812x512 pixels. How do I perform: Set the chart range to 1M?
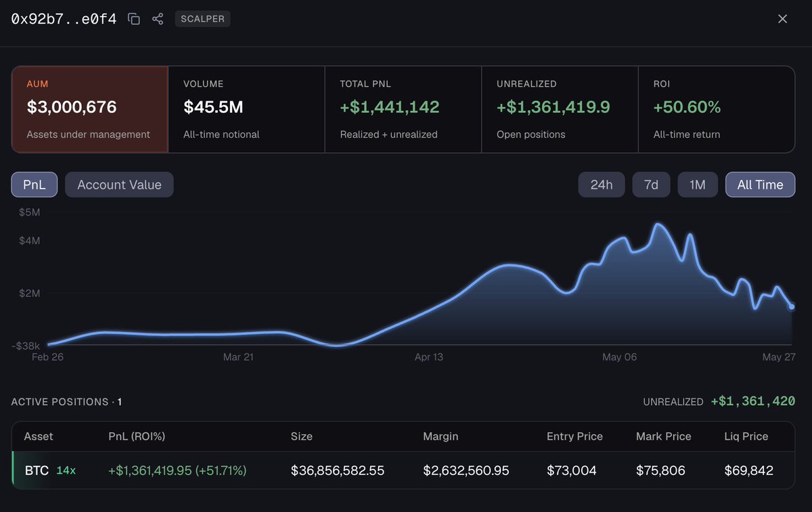click(x=698, y=185)
